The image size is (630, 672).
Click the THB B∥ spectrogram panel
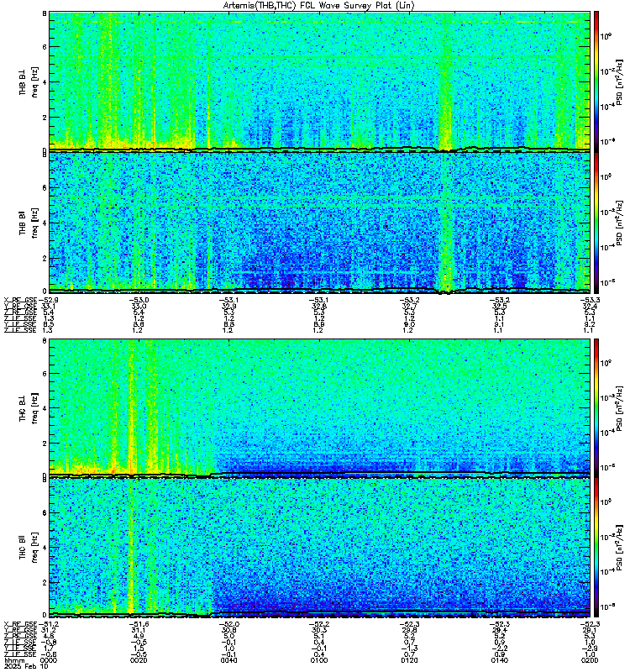pos(319,223)
